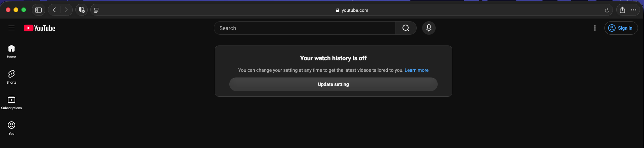Image resolution: width=644 pixels, height=148 pixels.
Task: Open the privacy shield icon in the toolbar
Action: 82,10
